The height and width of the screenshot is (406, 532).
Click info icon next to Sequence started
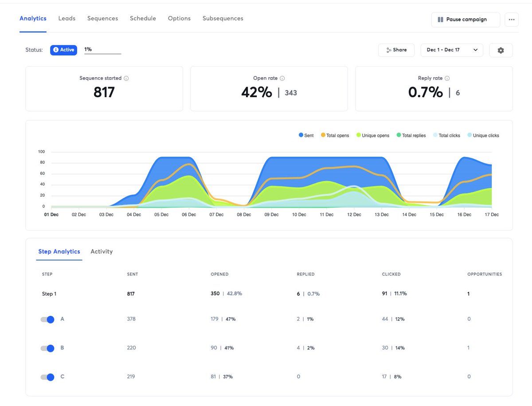[126, 79]
